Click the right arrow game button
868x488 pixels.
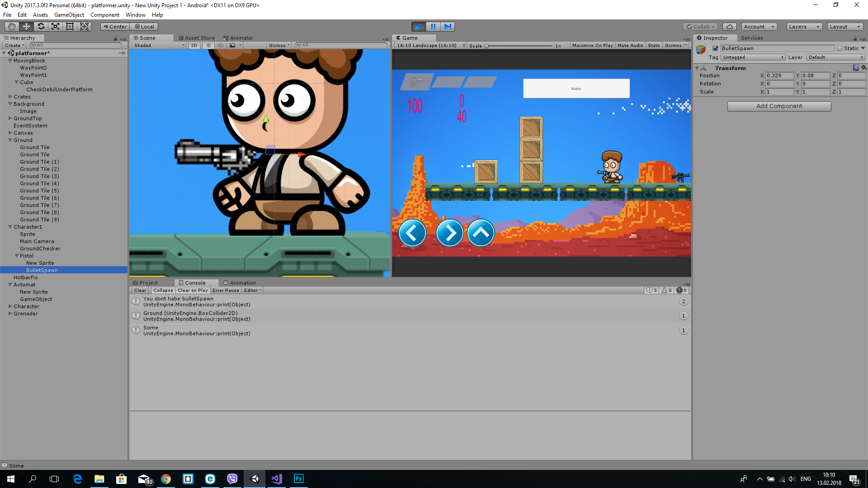pyautogui.click(x=449, y=233)
